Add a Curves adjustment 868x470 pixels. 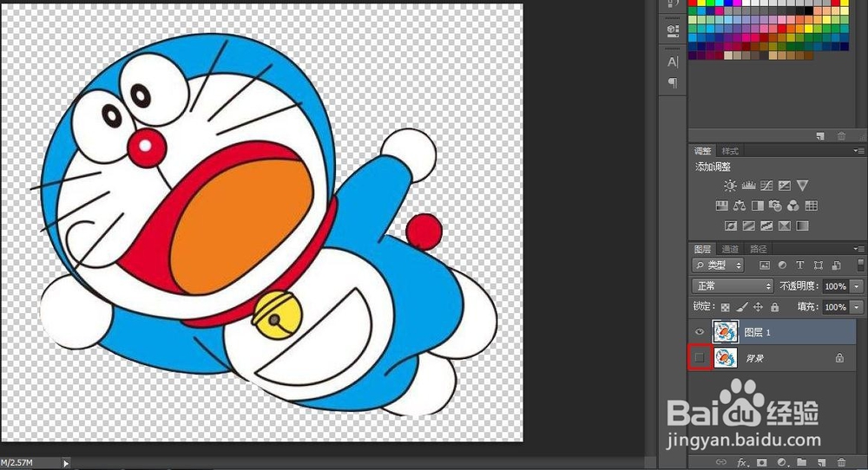click(x=766, y=186)
